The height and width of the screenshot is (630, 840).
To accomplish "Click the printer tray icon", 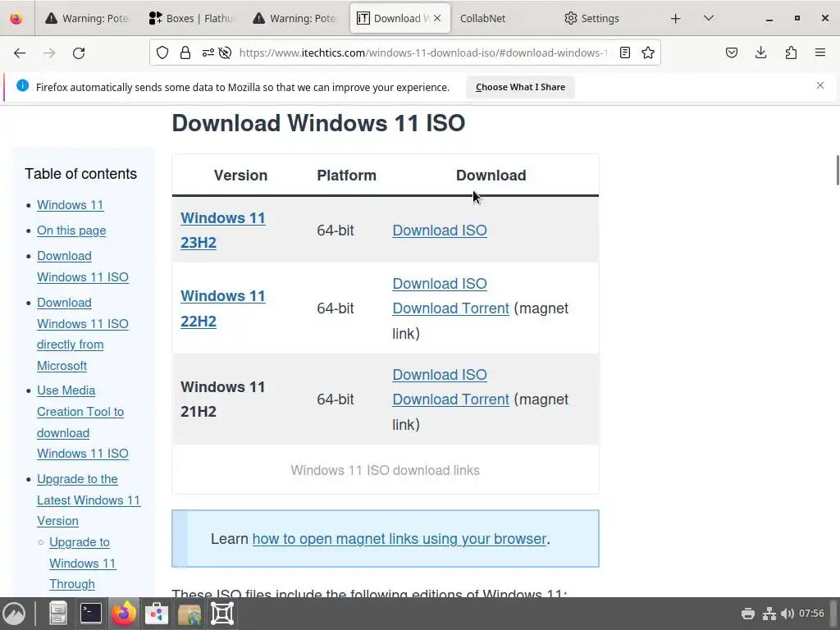I will click(x=748, y=614).
